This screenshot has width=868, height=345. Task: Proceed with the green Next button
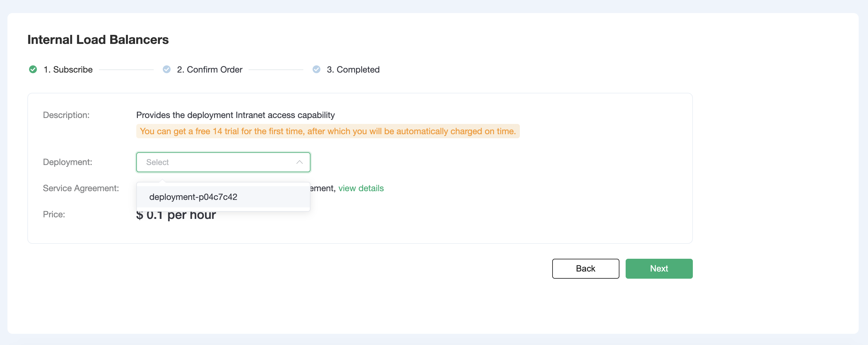659,268
